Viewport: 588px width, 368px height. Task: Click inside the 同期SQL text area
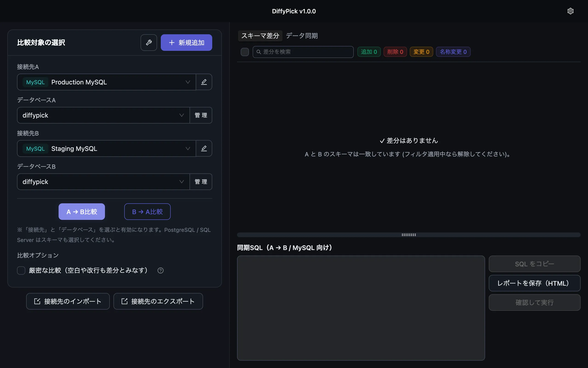[361, 308]
